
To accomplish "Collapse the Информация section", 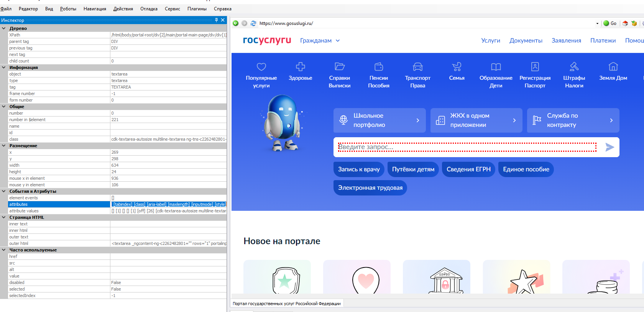I will 4,67.
